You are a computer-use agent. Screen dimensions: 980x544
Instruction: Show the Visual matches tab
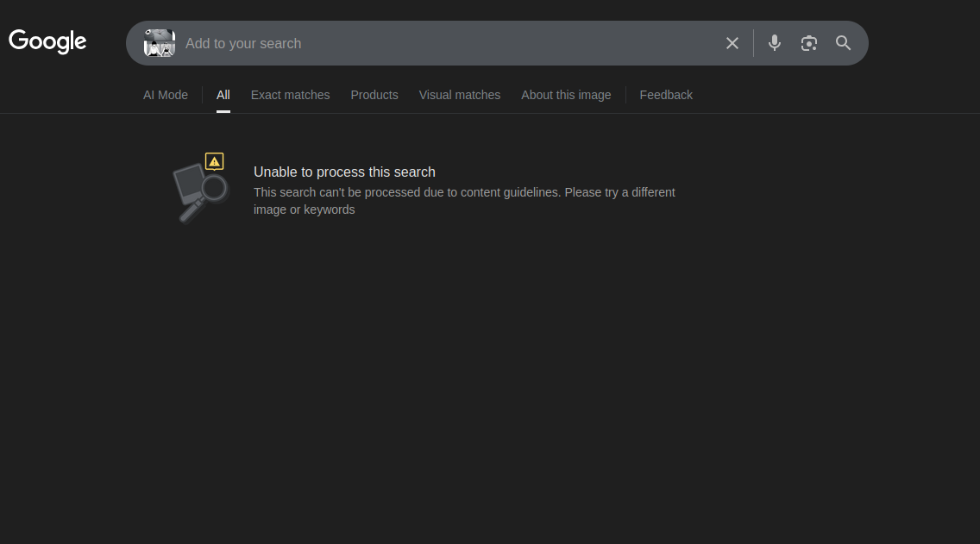coord(459,95)
